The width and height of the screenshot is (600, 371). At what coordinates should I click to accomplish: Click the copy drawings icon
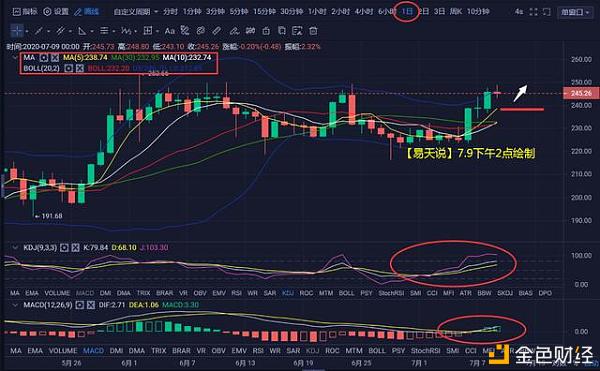[x=282, y=31]
